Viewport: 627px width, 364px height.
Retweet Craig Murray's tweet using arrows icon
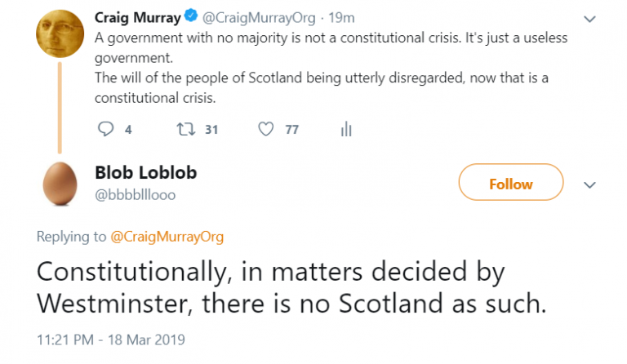(x=185, y=129)
